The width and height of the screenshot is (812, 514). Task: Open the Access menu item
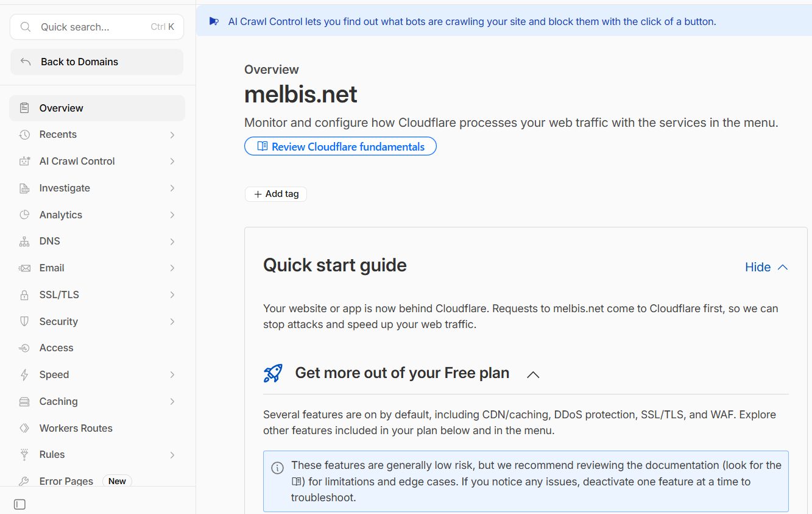click(97, 348)
